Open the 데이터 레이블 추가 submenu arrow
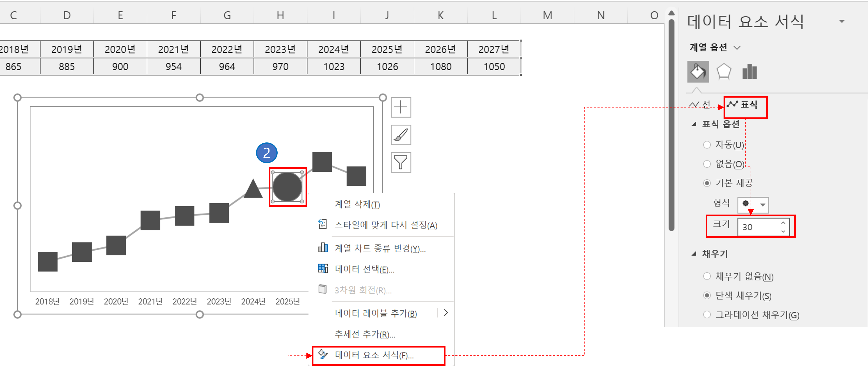Screen dimensions: 868x366 point(446,313)
